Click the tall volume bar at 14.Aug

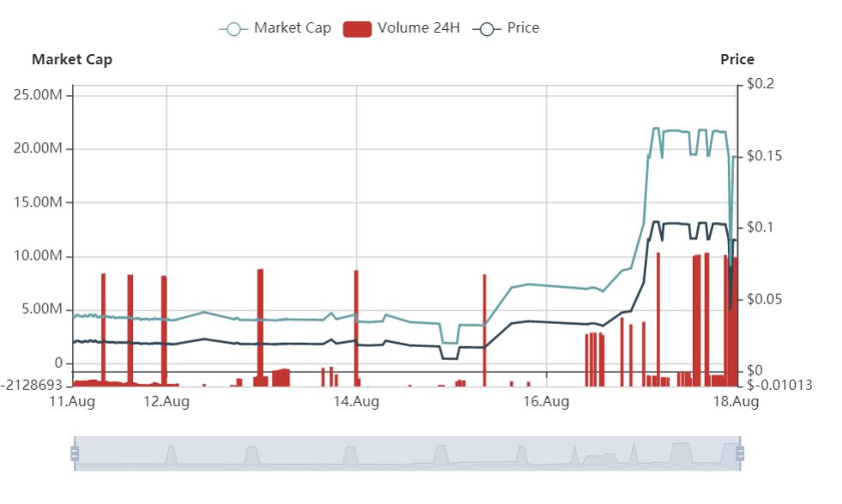click(x=356, y=326)
